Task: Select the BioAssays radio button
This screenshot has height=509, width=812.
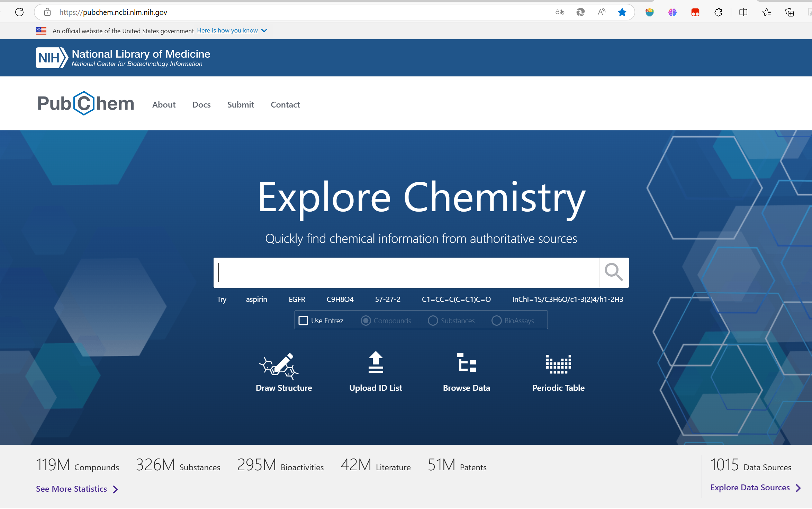Action: point(496,321)
